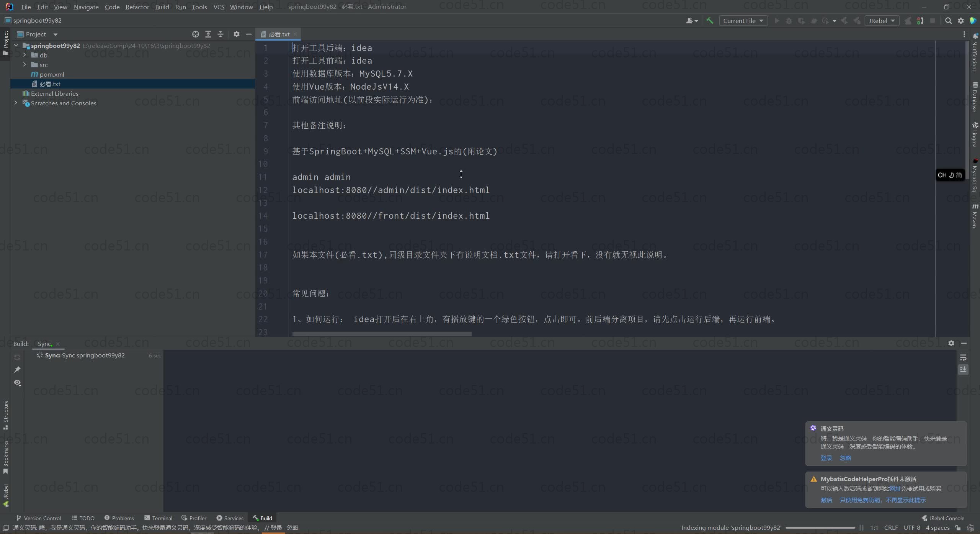
Task: Expand the src folder in project tree
Action: pyautogui.click(x=24, y=65)
